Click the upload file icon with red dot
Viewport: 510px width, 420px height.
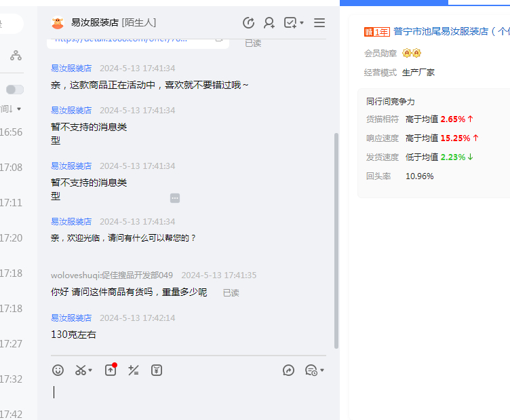pos(111,370)
